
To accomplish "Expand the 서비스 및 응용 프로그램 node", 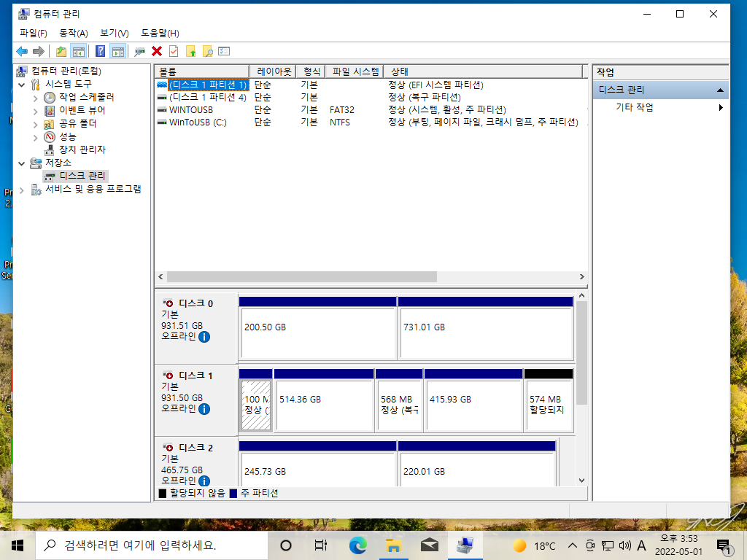I will 21,190.
